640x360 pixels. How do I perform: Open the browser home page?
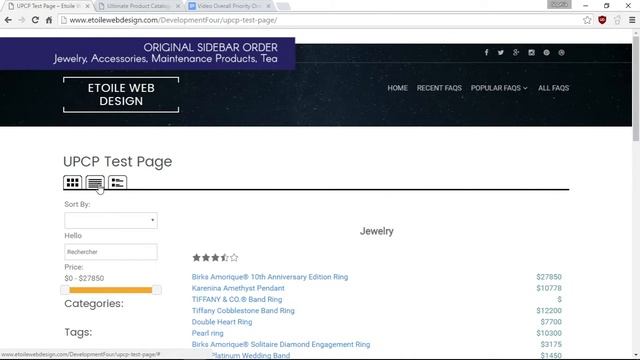point(49,20)
